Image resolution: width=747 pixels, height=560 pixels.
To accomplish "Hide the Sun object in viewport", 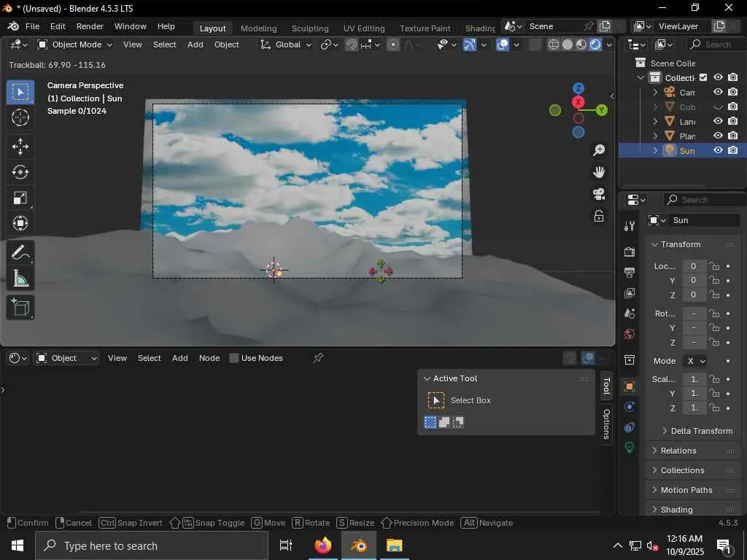I will pyautogui.click(x=718, y=150).
